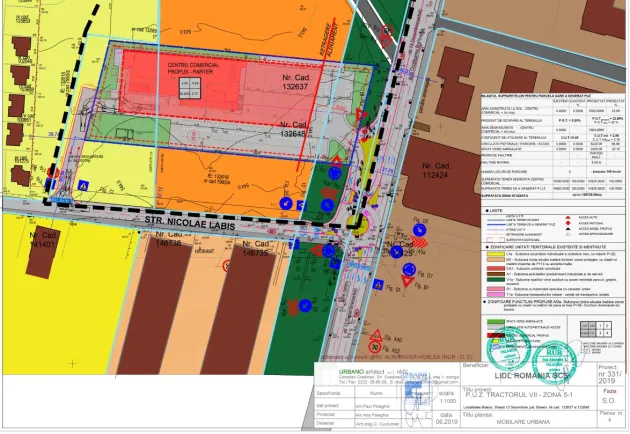This screenshot has height=434, width=630.
Task: Click the ACCES AUTO red triangle in legend
Action: [568, 217]
